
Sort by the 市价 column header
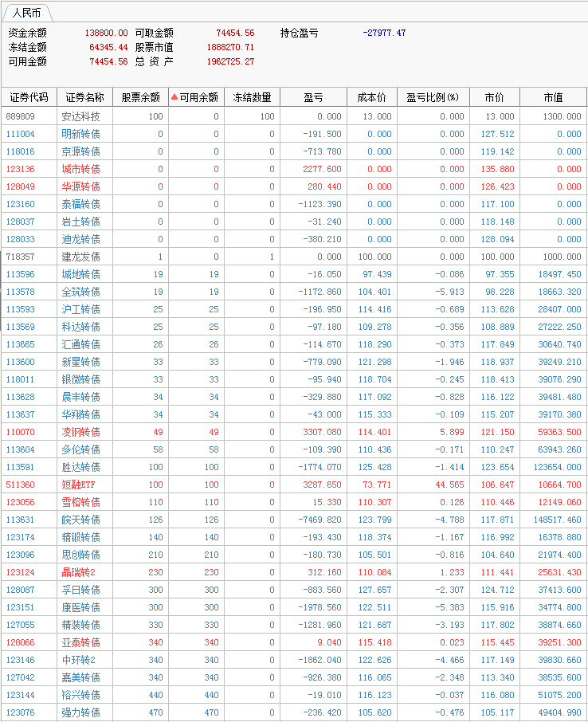coord(495,97)
